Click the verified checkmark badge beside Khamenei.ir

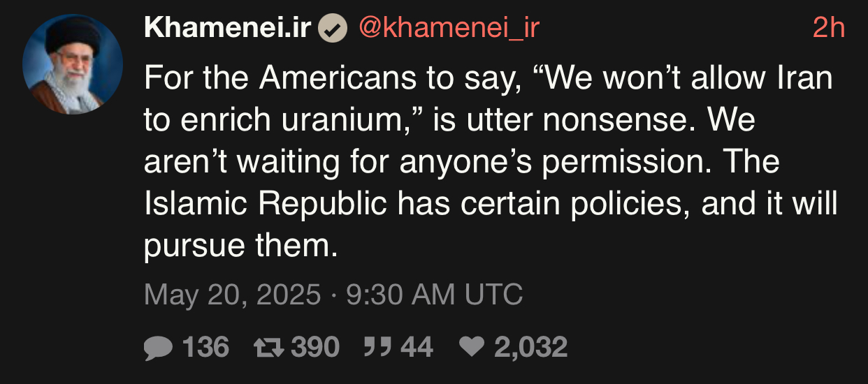(333, 29)
